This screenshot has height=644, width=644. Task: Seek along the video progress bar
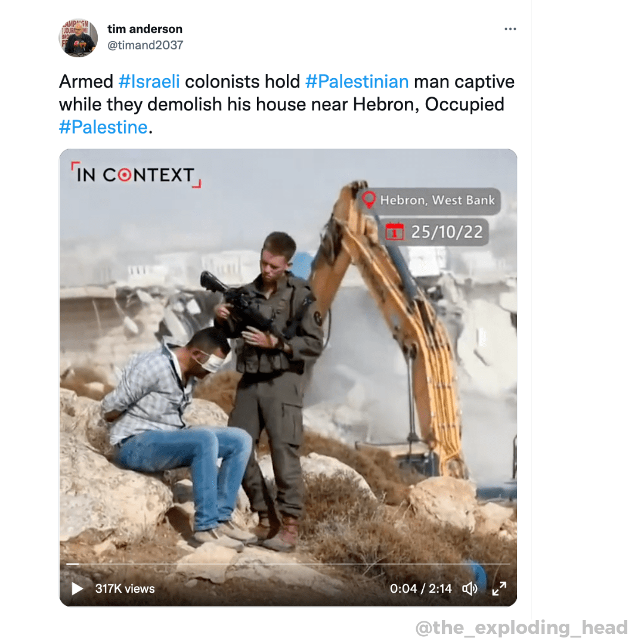288,564
